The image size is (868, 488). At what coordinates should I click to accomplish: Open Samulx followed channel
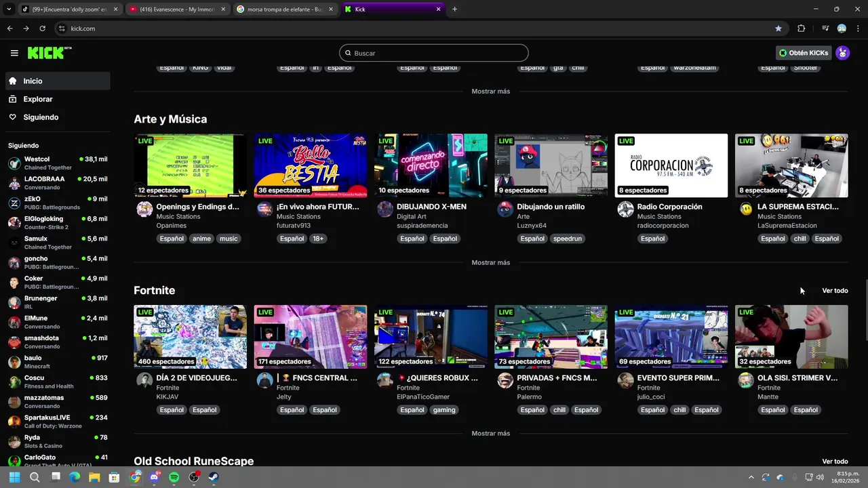58,243
